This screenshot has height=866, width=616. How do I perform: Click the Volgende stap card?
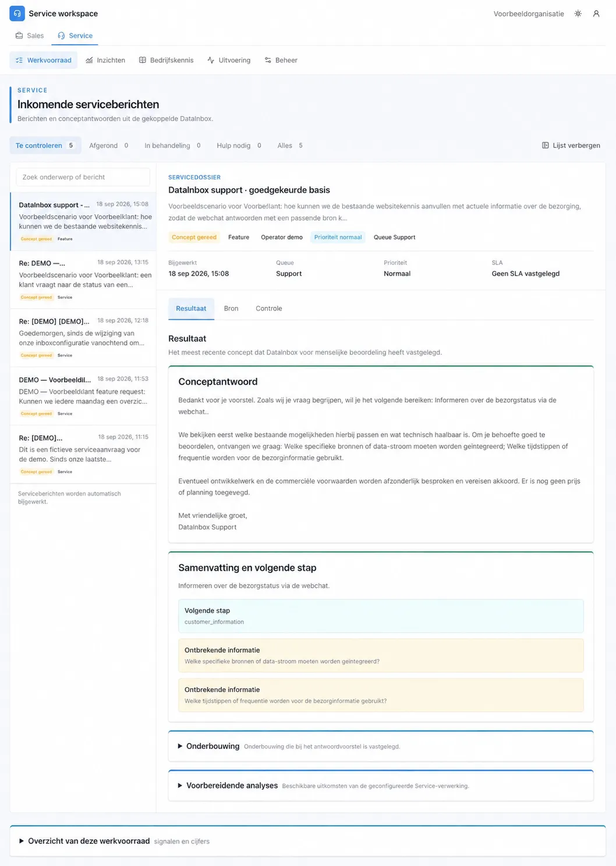381,616
